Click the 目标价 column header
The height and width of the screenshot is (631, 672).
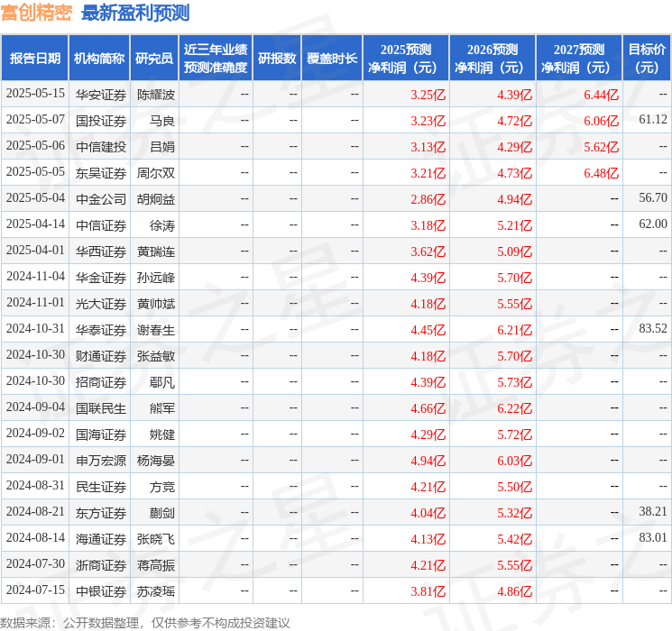tap(647, 59)
